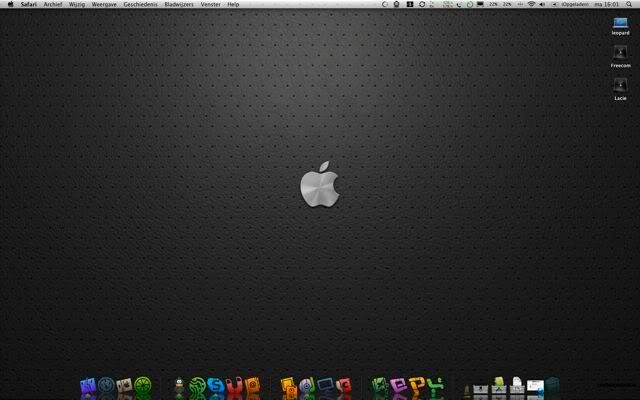
Task: Open the blue Skype dock icon
Action: (216, 386)
